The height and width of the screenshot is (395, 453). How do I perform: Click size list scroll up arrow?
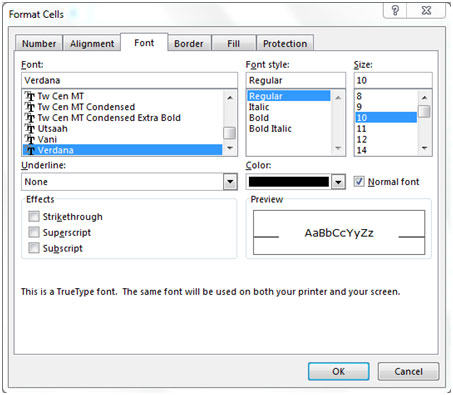tap(424, 98)
